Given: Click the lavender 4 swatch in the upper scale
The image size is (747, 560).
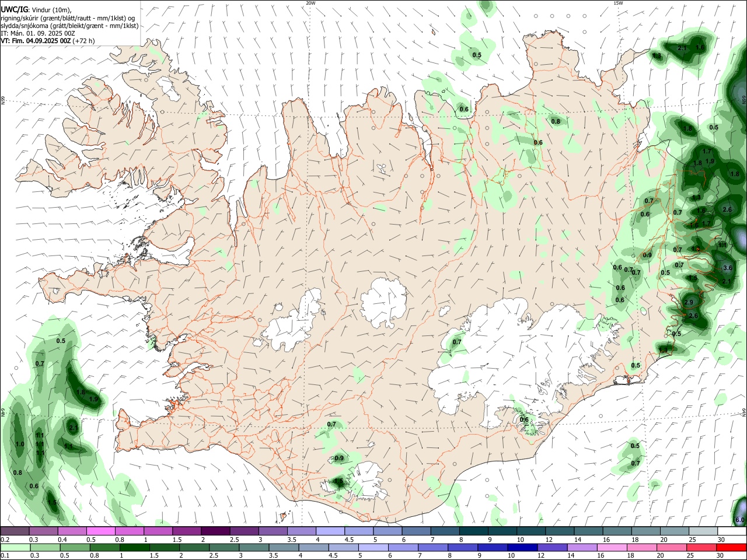Looking at the screenshot, I should point(330,531).
